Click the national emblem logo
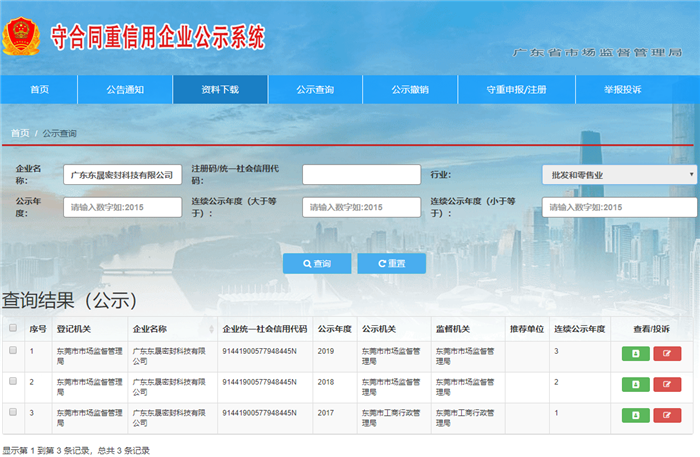The width and height of the screenshot is (700, 457). (20, 35)
